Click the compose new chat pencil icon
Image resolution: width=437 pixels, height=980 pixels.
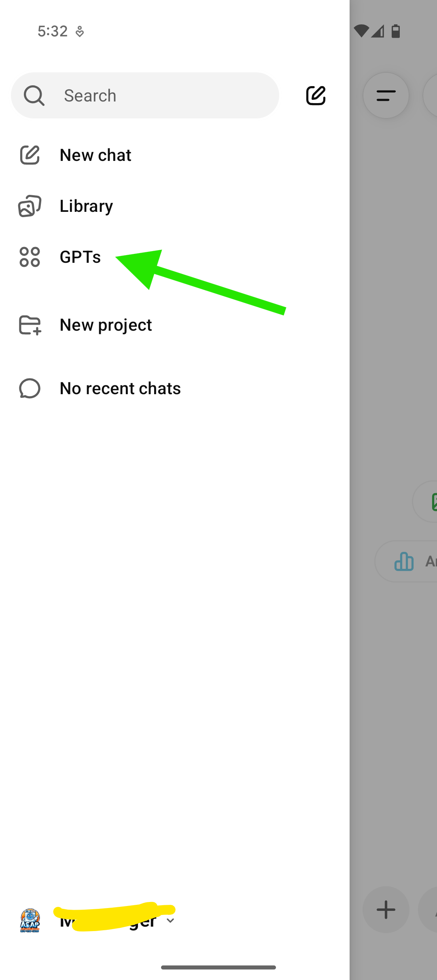pyautogui.click(x=316, y=96)
